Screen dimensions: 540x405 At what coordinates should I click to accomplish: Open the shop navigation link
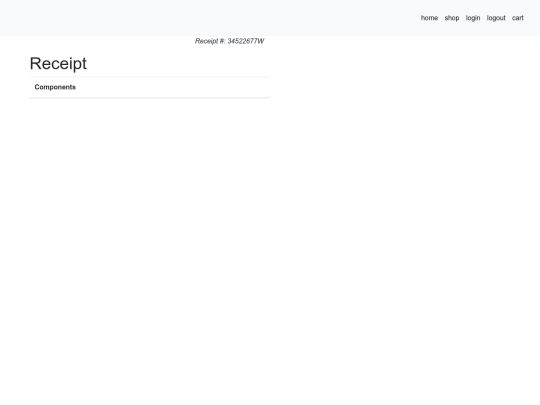click(x=451, y=18)
